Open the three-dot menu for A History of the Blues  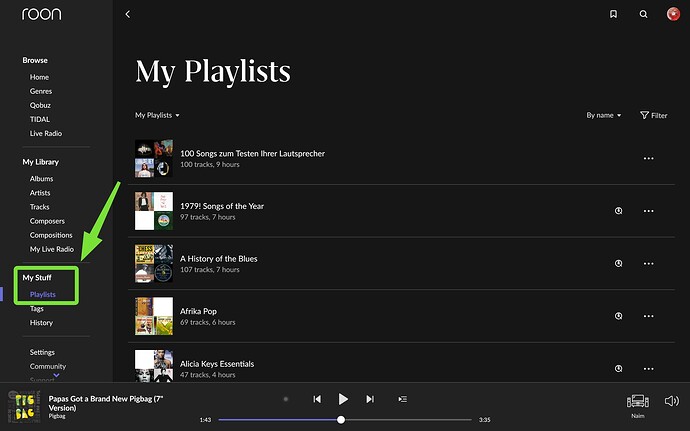(648, 264)
